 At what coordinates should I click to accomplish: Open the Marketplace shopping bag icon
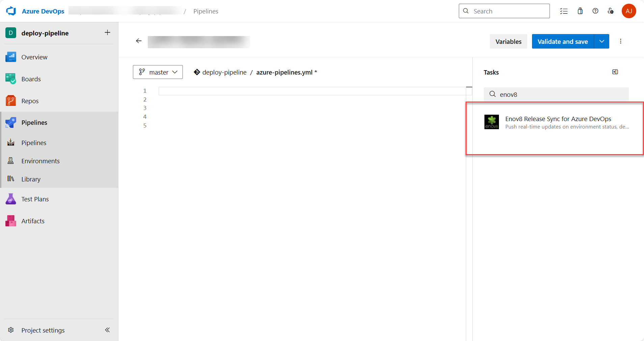click(x=580, y=11)
